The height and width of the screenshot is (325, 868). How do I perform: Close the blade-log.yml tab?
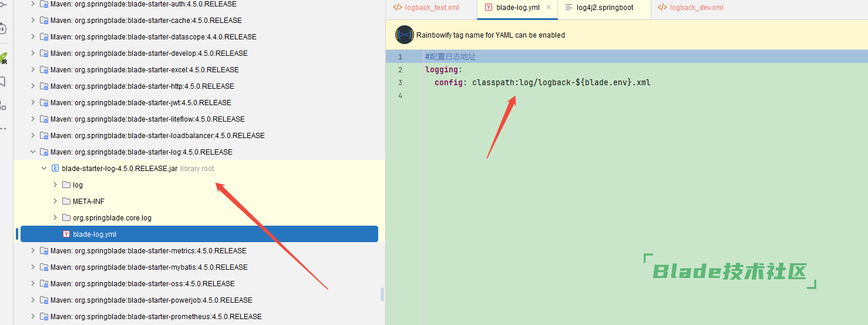pos(549,8)
